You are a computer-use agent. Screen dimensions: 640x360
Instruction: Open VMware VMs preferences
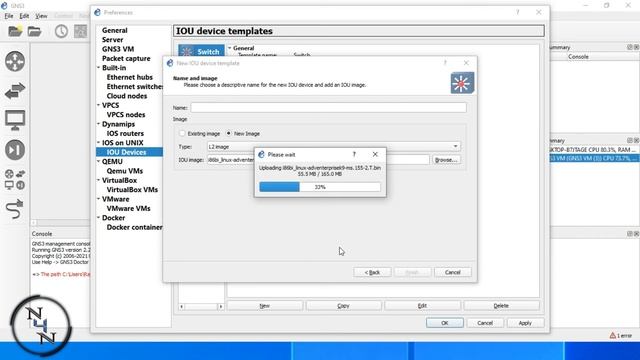point(128,209)
